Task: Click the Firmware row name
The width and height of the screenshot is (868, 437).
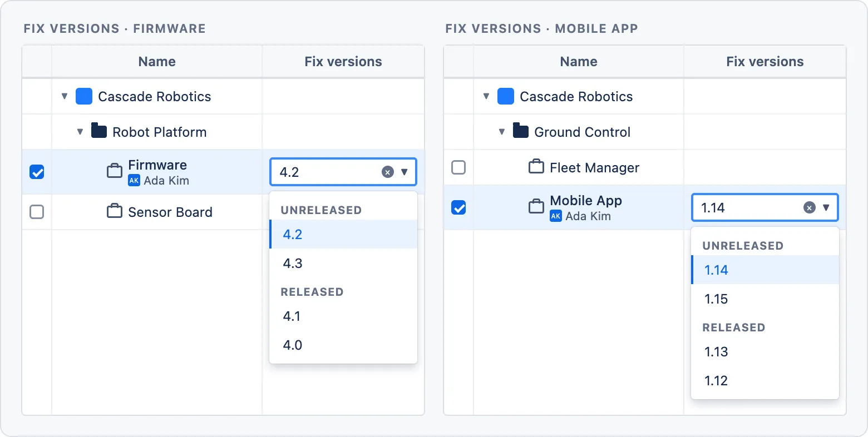Action: pyautogui.click(x=157, y=165)
